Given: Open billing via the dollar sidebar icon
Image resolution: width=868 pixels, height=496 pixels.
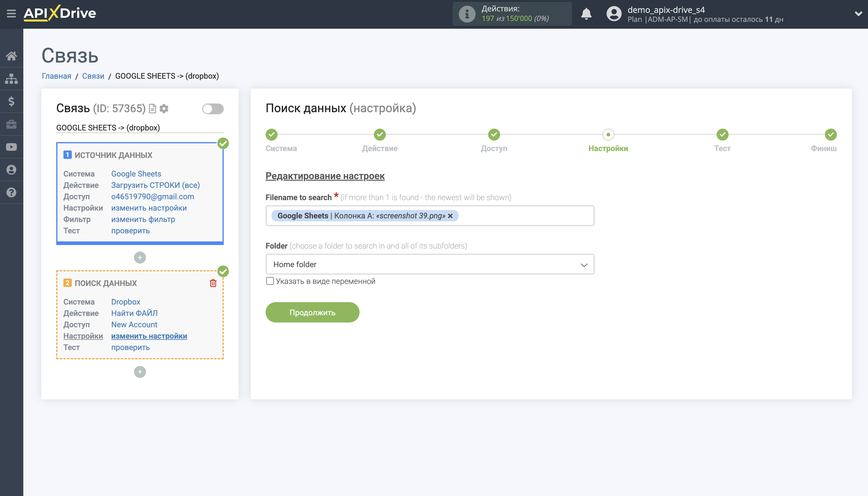Looking at the screenshot, I should tap(11, 101).
